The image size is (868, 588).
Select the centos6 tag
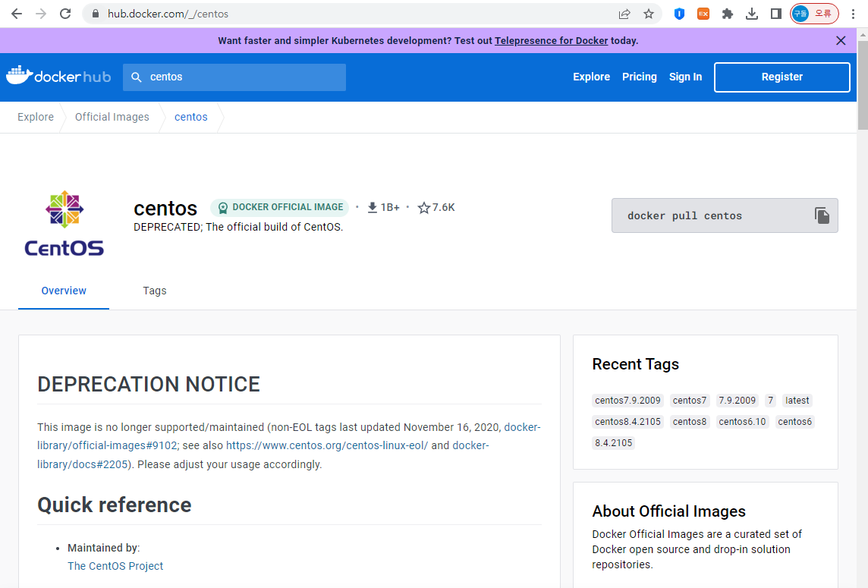pyautogui.click(x=795, y=421)
